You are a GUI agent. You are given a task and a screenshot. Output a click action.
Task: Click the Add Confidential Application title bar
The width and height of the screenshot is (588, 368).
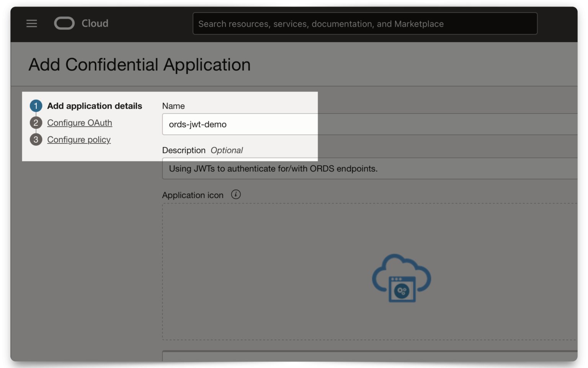click(x=140, y=64)
